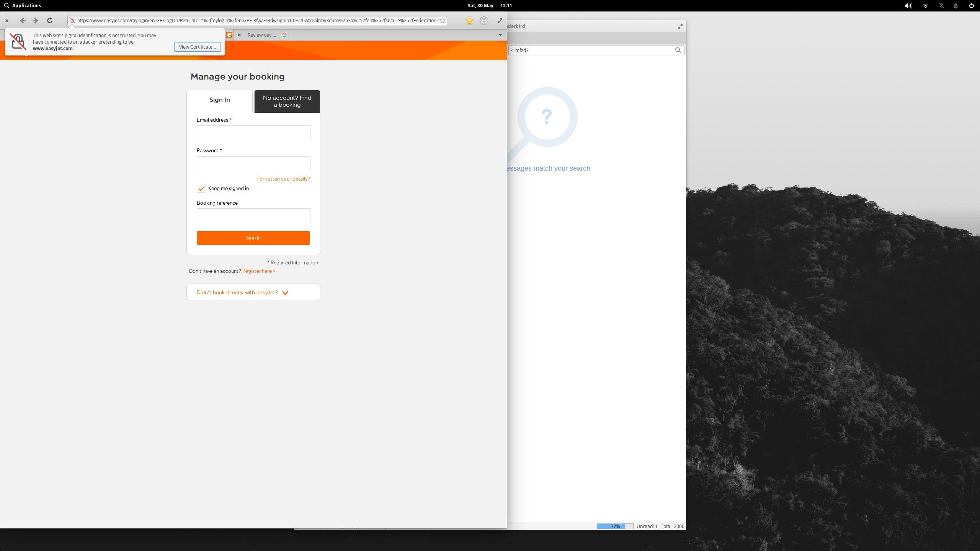The image size is (980, 551).
Task: Click the easyJet orange tab favicon
Action: [229, 35]
